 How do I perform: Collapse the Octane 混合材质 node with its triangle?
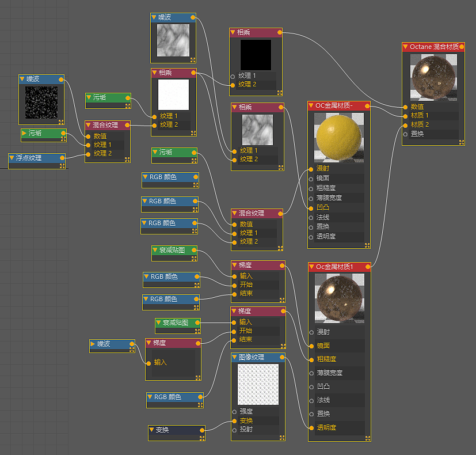click(406, 47)
